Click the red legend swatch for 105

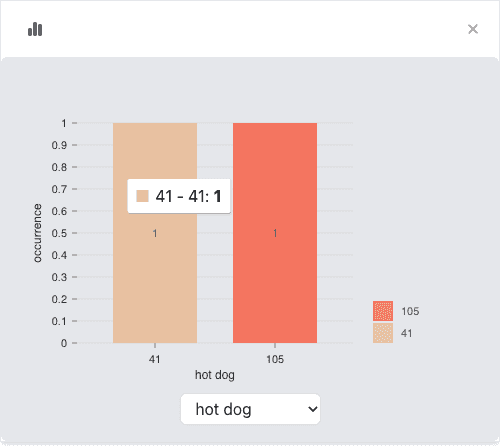(x=383, y=311)
